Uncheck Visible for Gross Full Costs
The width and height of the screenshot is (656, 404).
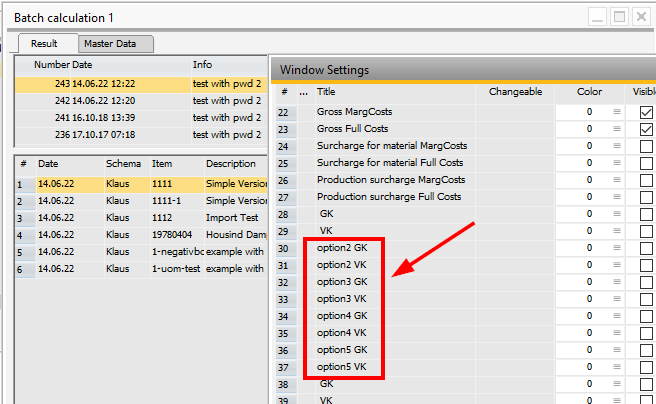pos(646,129)
